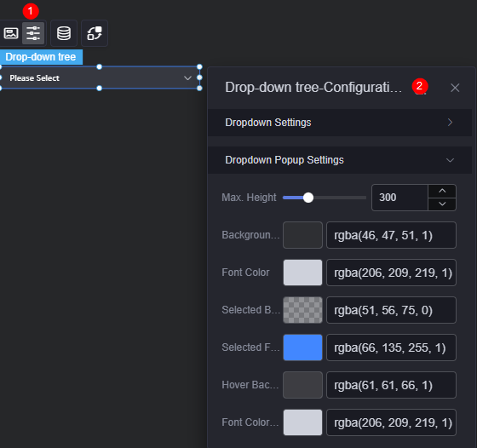Open the Please Select drop-down tree
The image size is (477, 448).
pyautogui.click(x=100, y=78)
